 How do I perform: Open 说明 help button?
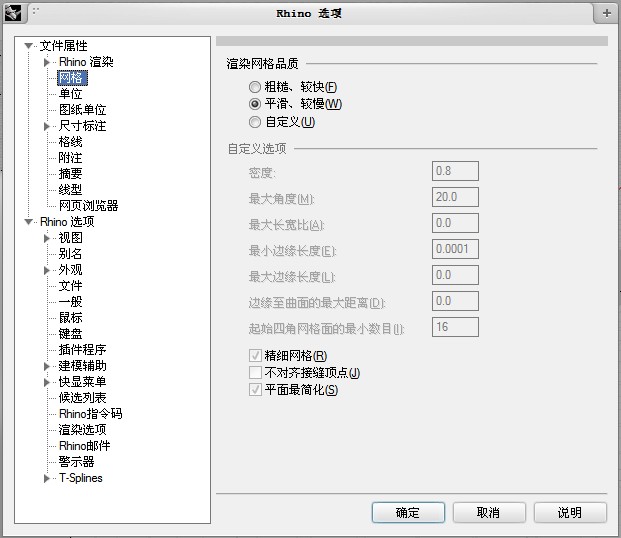570,513
